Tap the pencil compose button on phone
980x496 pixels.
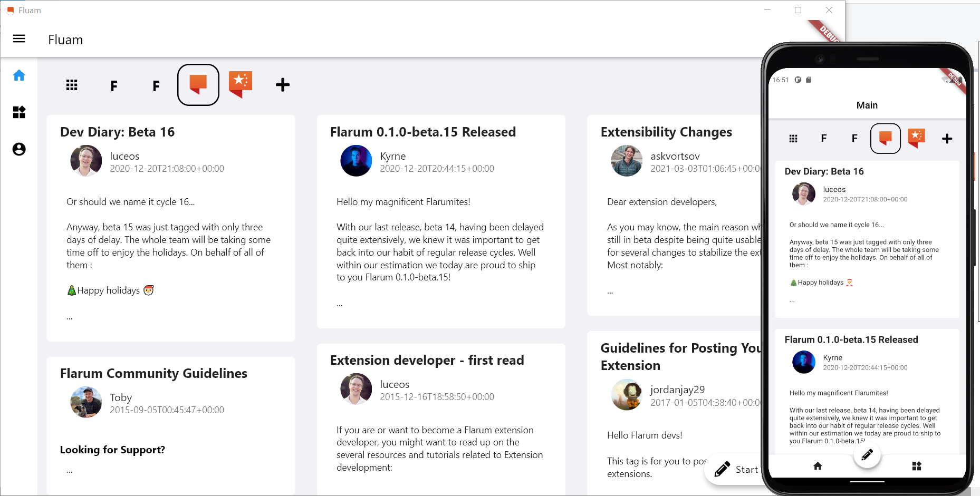pyautogui.click(x=867, y=454)
